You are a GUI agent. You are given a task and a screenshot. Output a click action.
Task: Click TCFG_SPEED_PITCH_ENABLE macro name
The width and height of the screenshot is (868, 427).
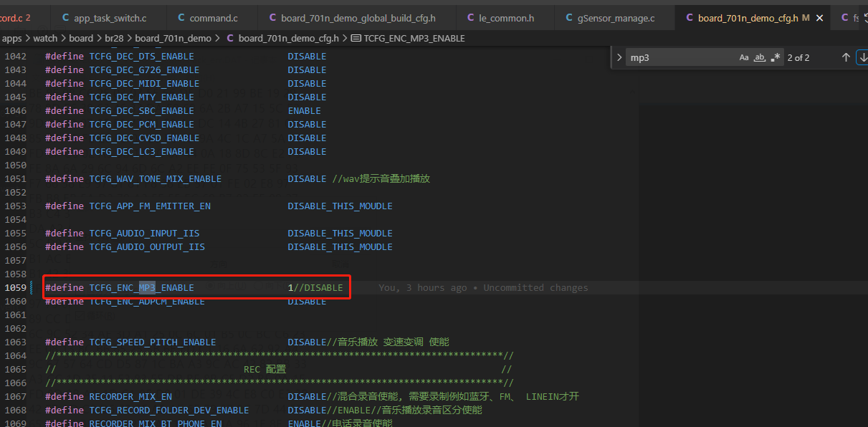[153, 342]
